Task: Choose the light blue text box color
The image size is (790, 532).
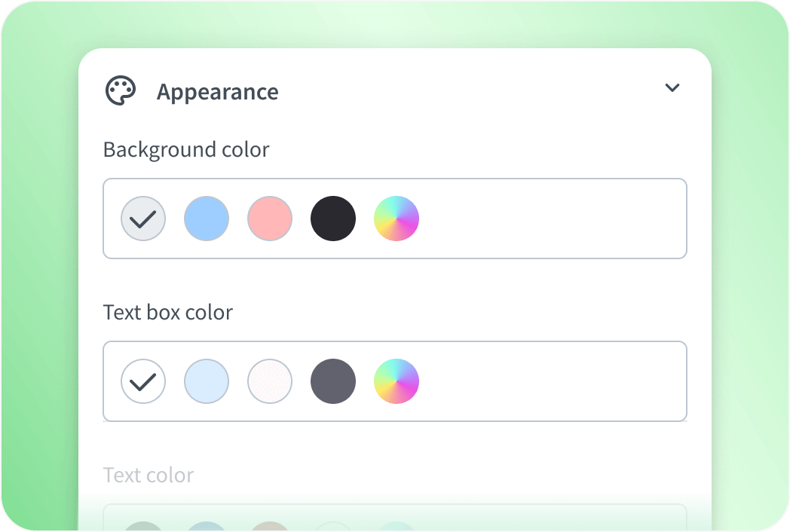Action: click(207, 381)
